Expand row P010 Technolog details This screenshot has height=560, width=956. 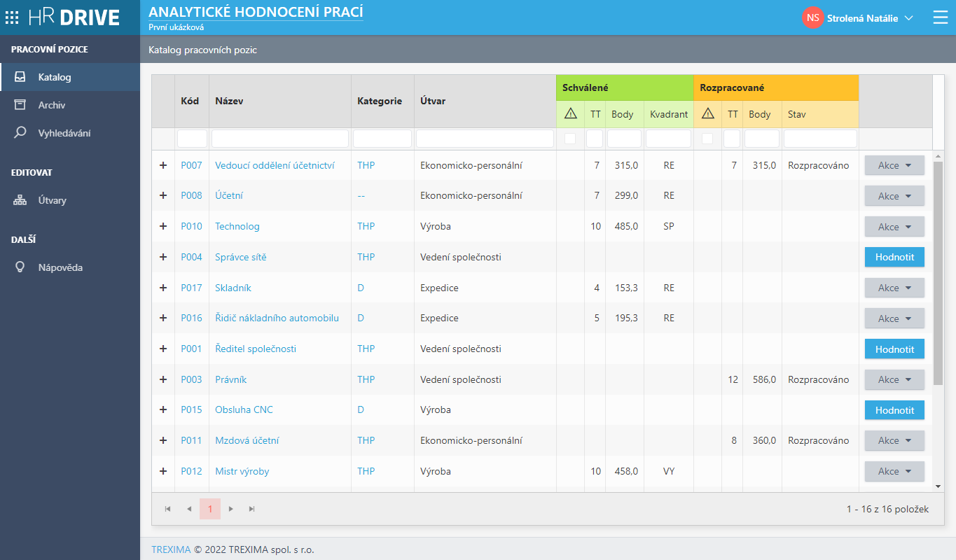pyautogui.click(x=163, y=226)
